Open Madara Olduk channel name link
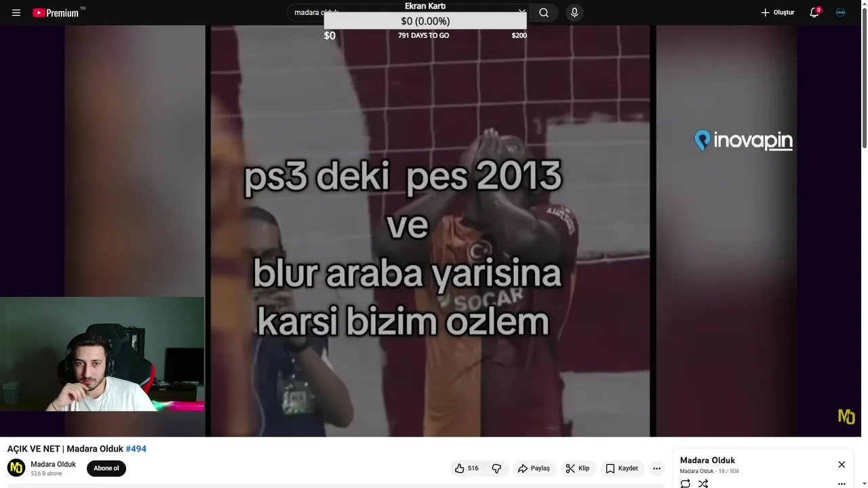Image resolution: width=868 pixels, height=488 pixels. point(53,464)
